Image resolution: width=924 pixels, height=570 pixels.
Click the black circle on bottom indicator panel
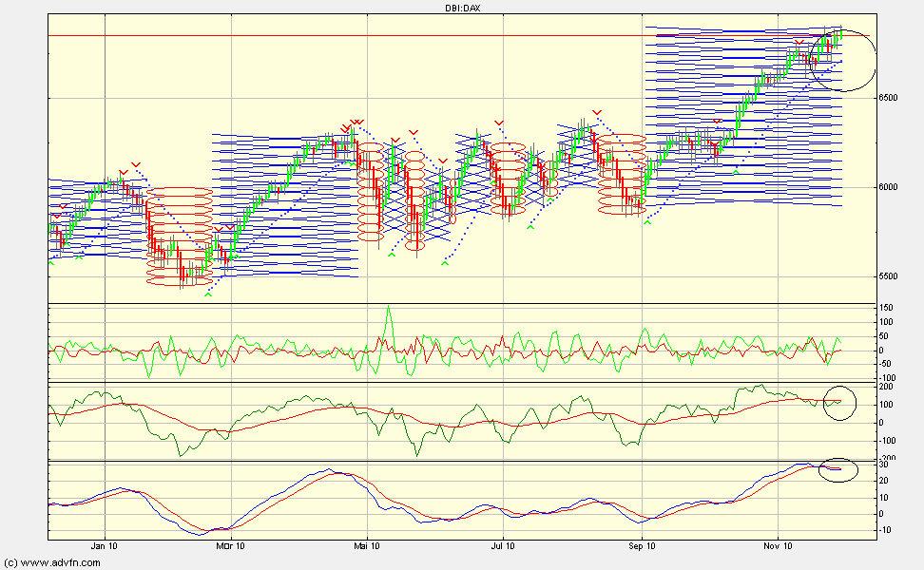[x=838, y=468]
